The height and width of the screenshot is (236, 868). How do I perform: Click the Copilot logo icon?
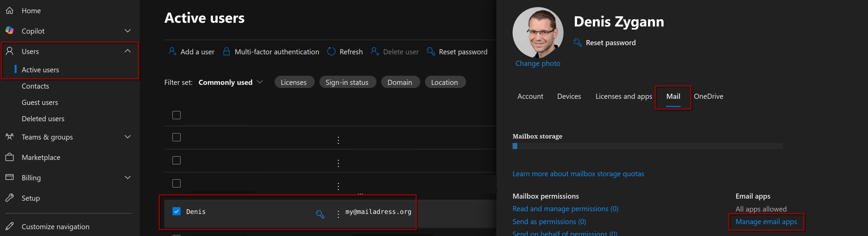click(x=10, y=31)
